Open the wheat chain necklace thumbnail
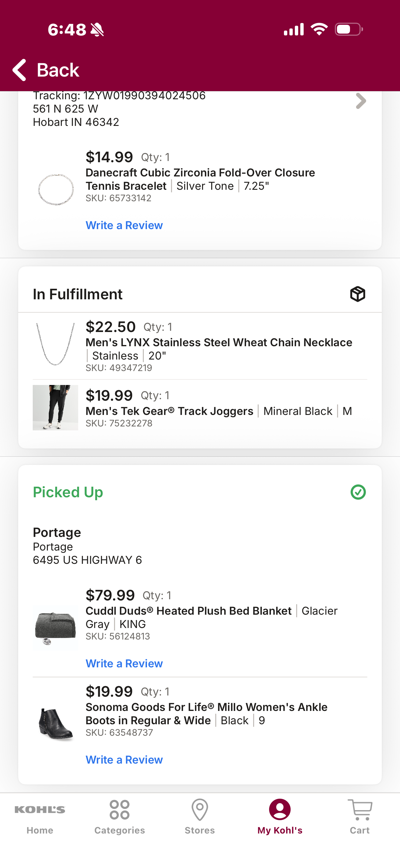This screenshot has height=868, width=400. click(x=56, y=344)
